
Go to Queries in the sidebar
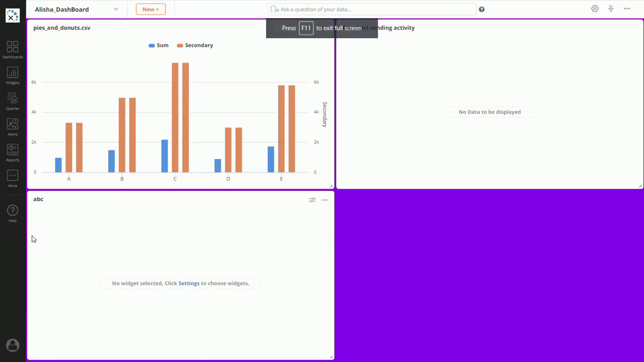[13, 101]
